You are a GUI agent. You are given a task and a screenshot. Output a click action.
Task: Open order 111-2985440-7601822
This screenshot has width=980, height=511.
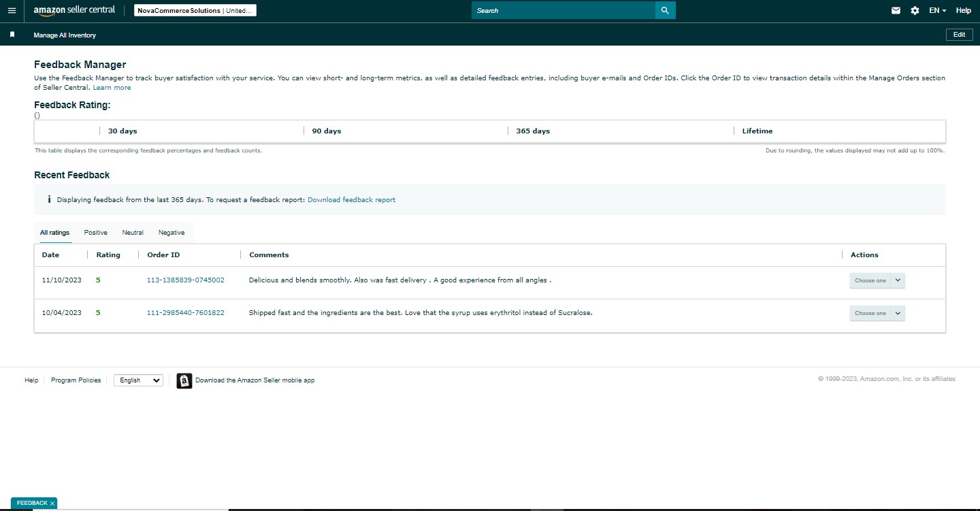(186, 313)
